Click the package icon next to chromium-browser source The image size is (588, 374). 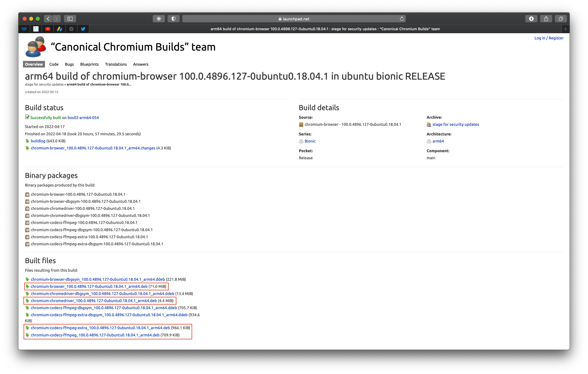click(x=301, y=125)
